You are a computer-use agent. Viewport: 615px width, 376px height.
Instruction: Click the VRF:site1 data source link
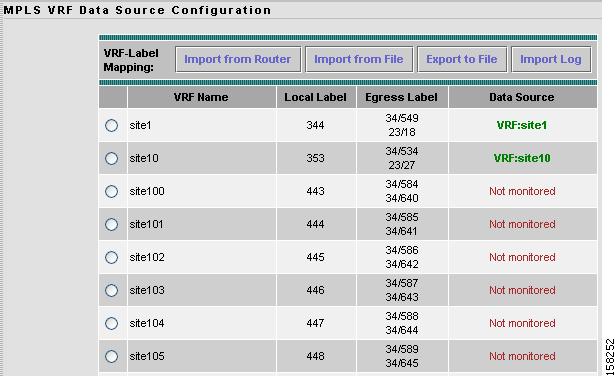(522, 125)
